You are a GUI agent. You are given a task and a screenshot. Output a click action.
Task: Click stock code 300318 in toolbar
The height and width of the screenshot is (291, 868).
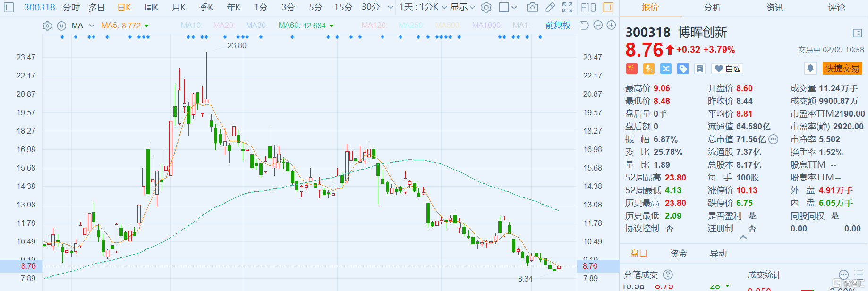[x=40, y=8]
